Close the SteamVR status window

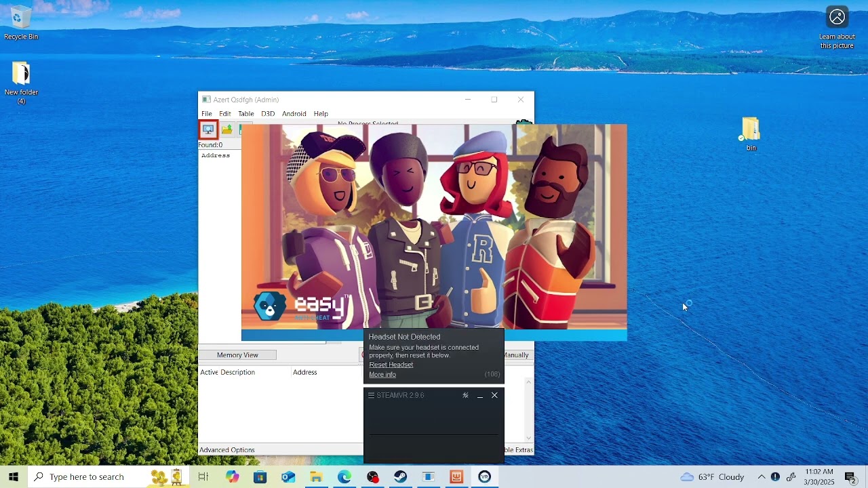coord(494,395)
